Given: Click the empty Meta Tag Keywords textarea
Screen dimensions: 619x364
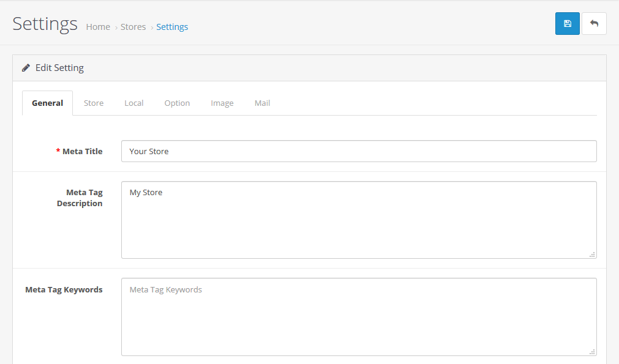Looking at the screenshot, I should coord(358,317).
